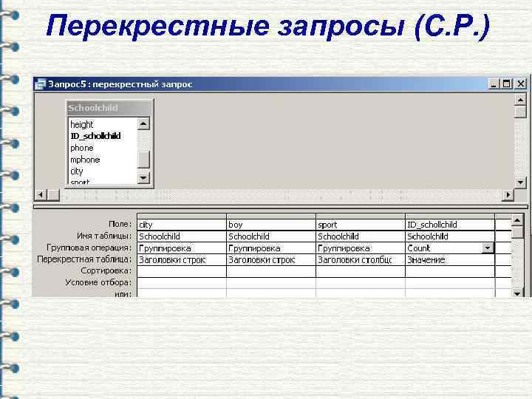Click Сортировка cell in city column

coord(182,271)
